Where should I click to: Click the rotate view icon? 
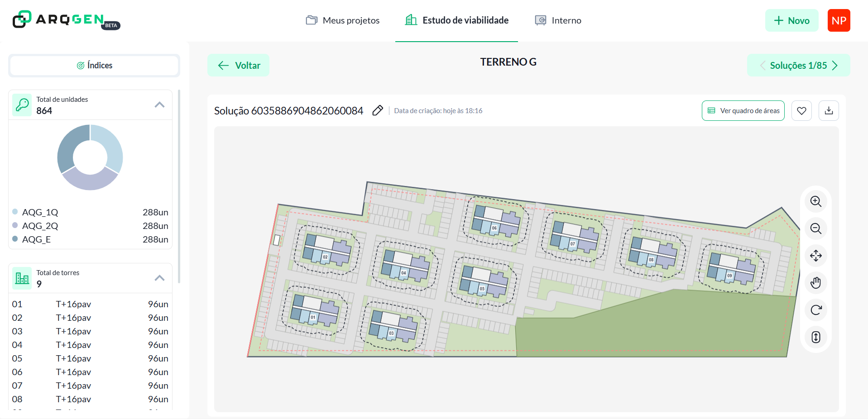coord(815,310)
